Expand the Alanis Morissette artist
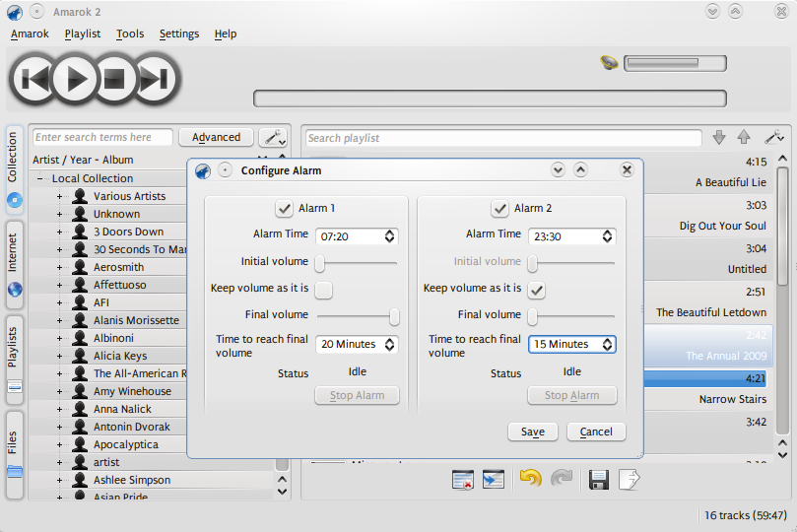 59,320
